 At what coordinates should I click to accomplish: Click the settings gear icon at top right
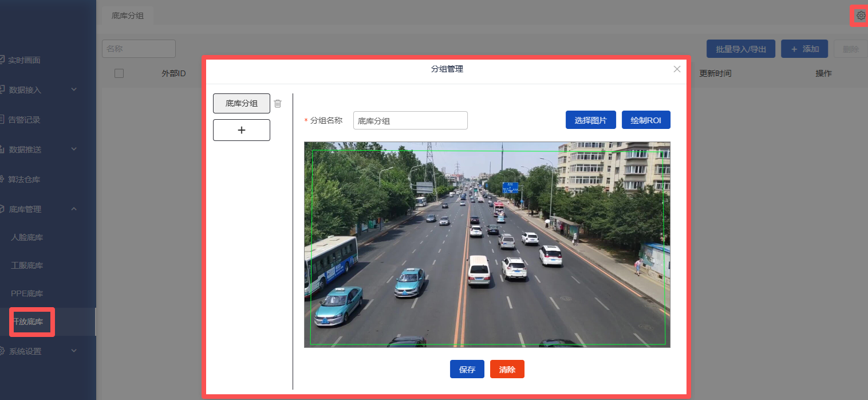point(861,16)
